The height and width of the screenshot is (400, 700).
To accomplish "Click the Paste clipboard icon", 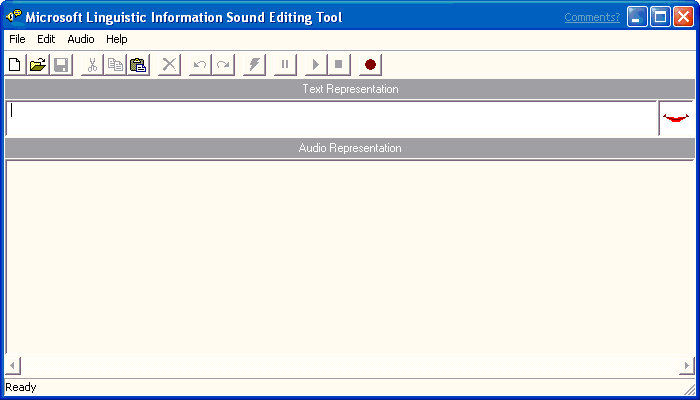I will tap(138, 65).
